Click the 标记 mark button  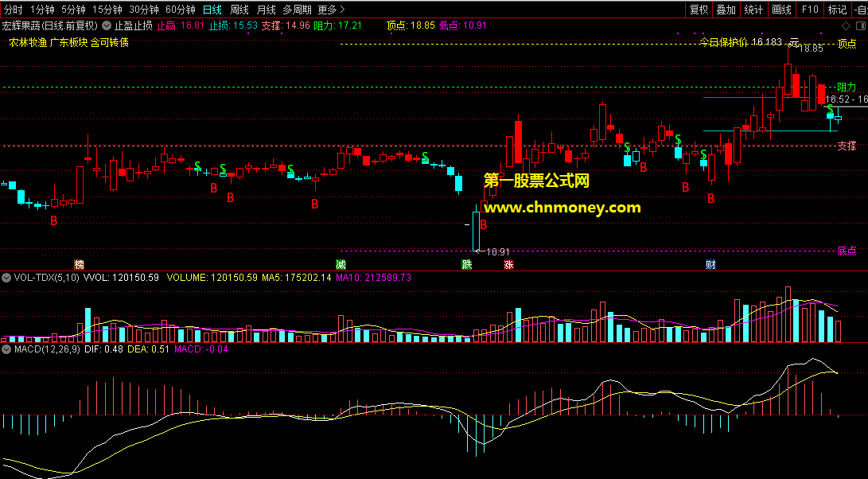[x=836, y=10]
